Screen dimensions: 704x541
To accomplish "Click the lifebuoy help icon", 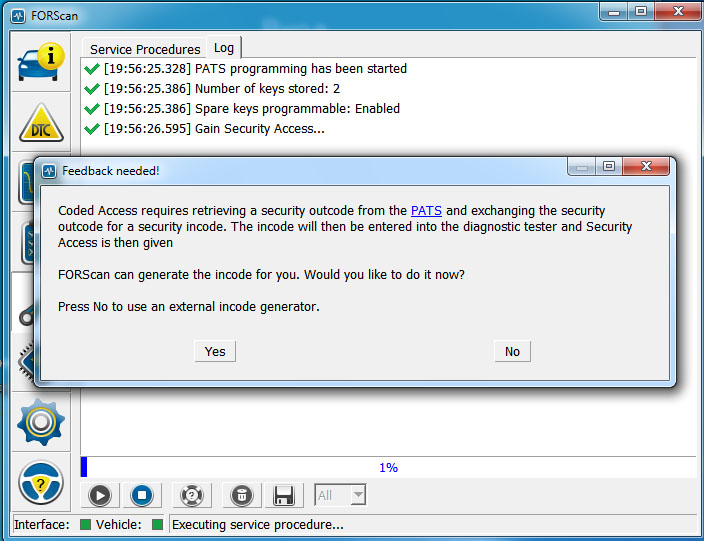I will click(191, 495).
